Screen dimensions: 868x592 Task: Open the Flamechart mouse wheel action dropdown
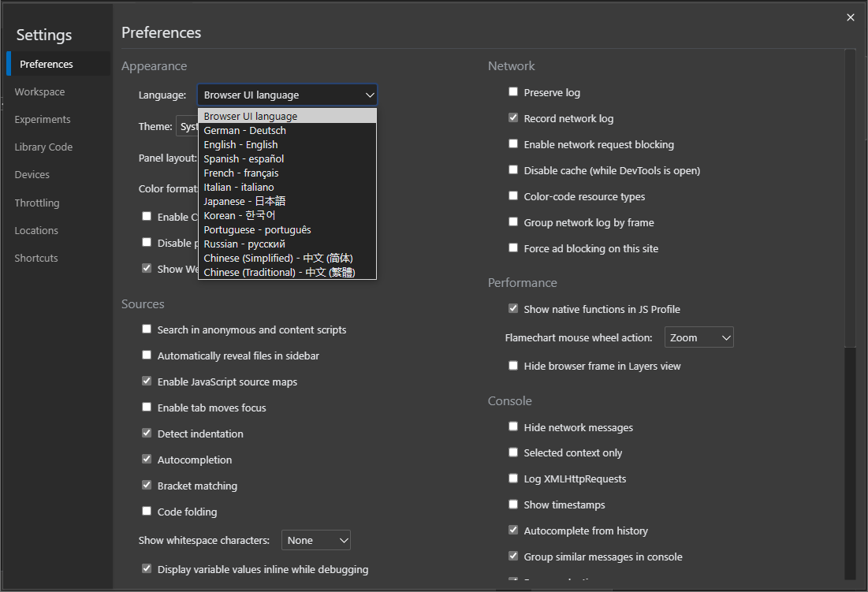(x=698, y=337)
